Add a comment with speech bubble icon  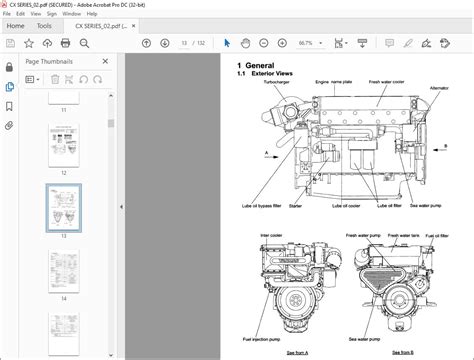tap(389, 43)
